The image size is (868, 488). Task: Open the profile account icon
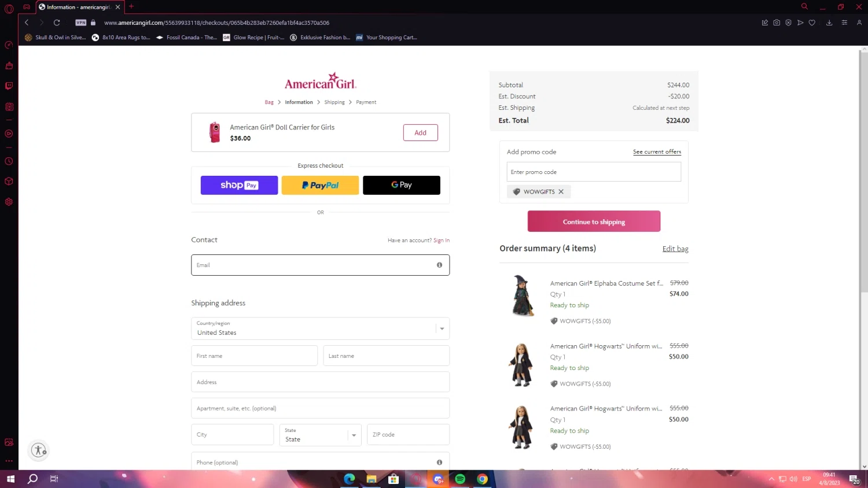tap(859, 23)
